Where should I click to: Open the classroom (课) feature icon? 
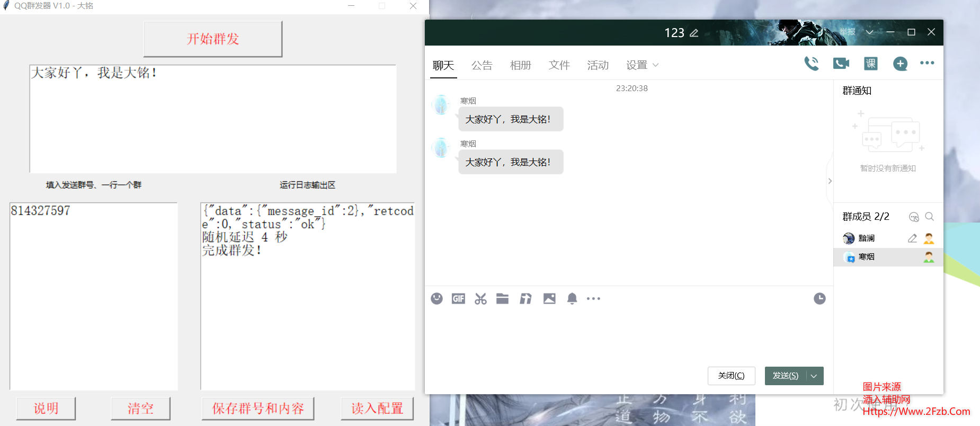871,64
